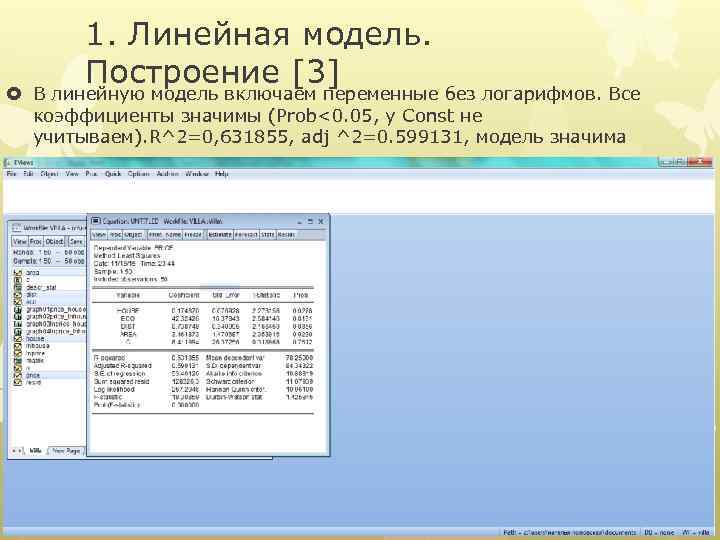Select the lnhouse series icon
720x540 pixels.
click(x=18, y=346)
